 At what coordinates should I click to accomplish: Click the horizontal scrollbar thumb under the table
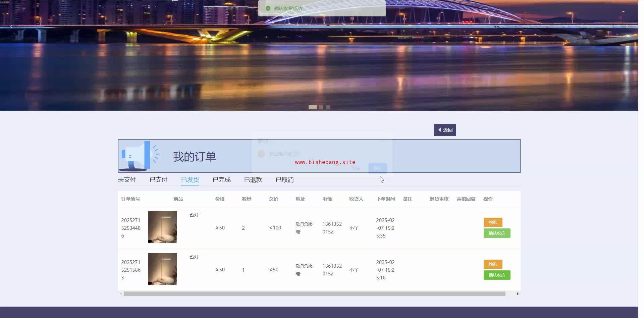tap(315, 294)
